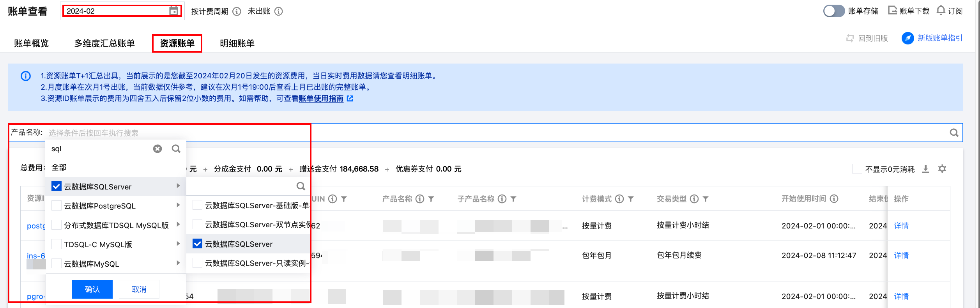This screenshot has width=980, height=308.
Task: Check the 云数据库MySQL checkbox
Action: (x=57, y=264)
